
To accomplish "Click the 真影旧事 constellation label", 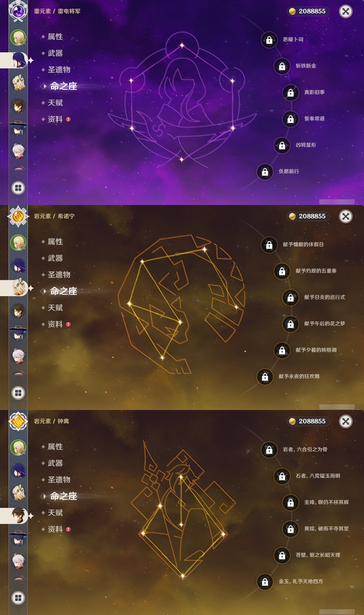I will coord(314,92).
